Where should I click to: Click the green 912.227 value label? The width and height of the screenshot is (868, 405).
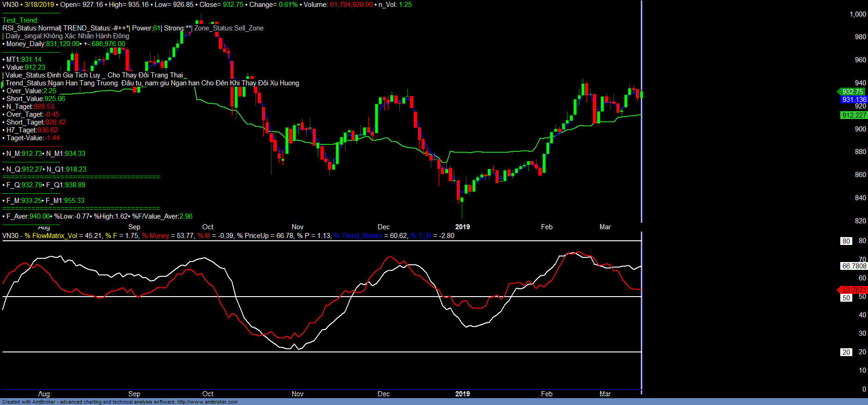pyautogui.click(x=854, y=115)
